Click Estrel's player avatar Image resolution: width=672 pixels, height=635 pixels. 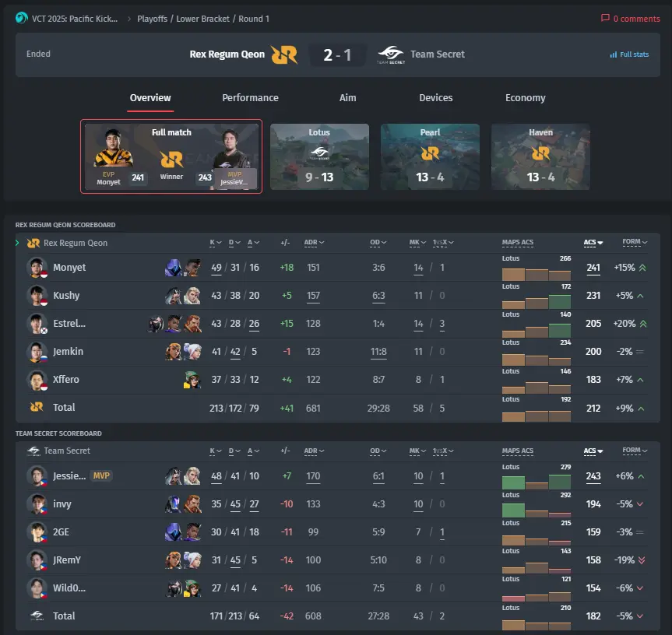pyautogui.click(x=37, y=323)
